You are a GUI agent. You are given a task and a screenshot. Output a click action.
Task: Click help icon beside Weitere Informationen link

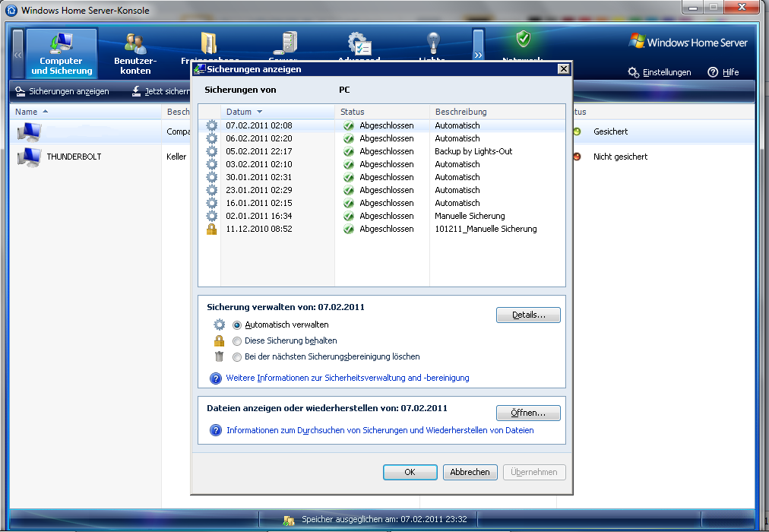pos(216,378)
